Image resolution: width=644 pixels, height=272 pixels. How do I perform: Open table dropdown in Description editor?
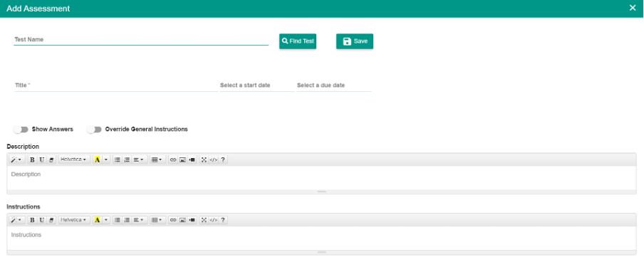coord(157,159)
